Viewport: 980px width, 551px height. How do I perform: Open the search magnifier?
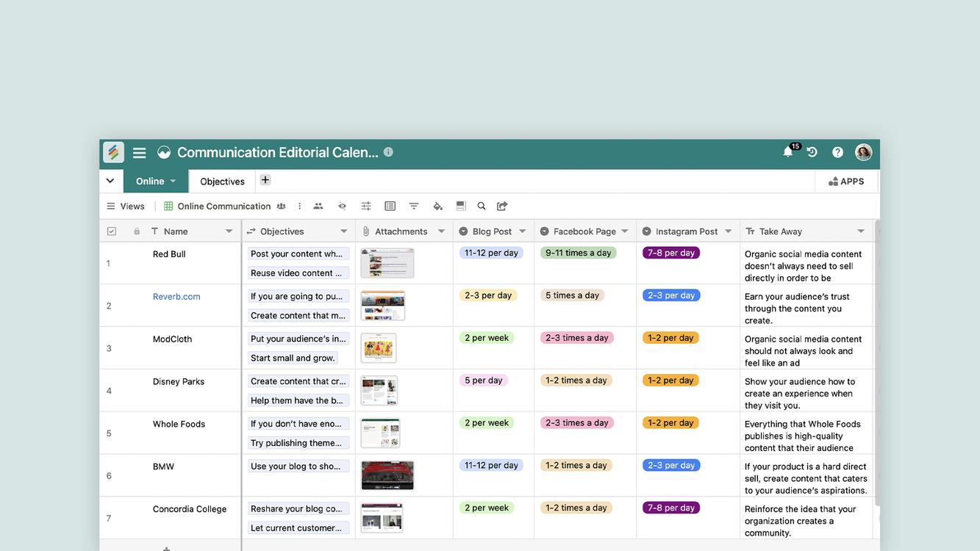coord(482,206)
